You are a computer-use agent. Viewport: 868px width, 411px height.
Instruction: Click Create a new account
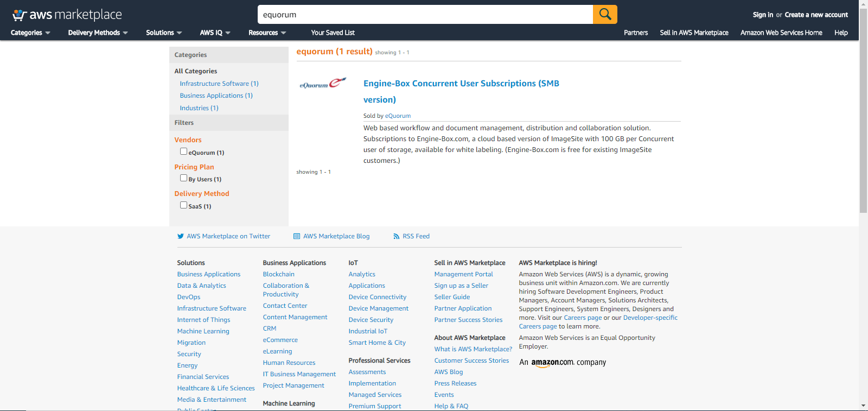coord(816,15)
